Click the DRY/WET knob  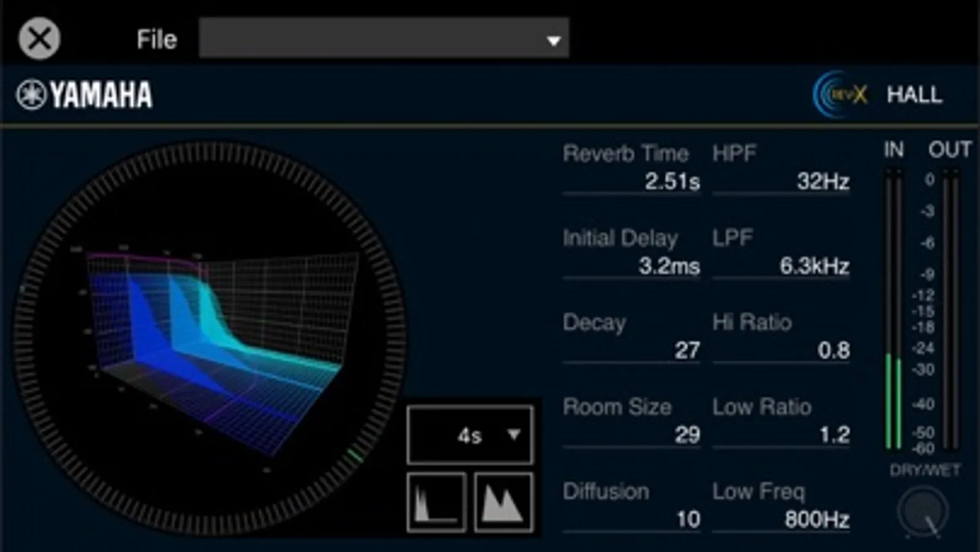924,512
